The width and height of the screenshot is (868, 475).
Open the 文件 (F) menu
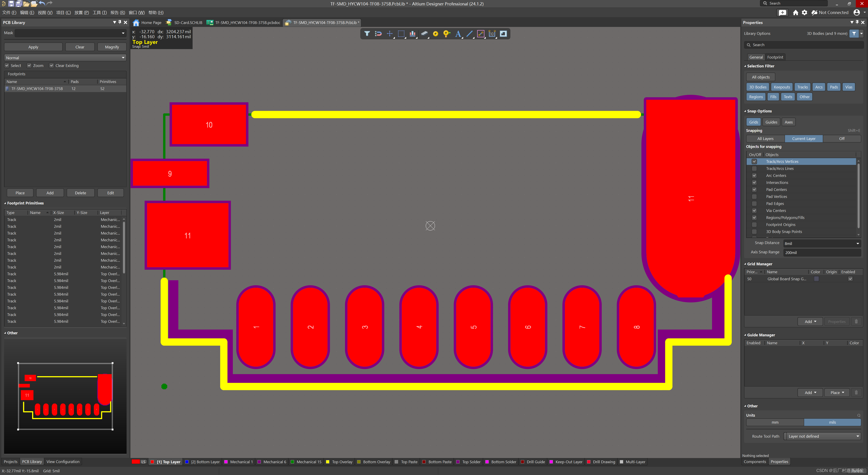[9, 12]
